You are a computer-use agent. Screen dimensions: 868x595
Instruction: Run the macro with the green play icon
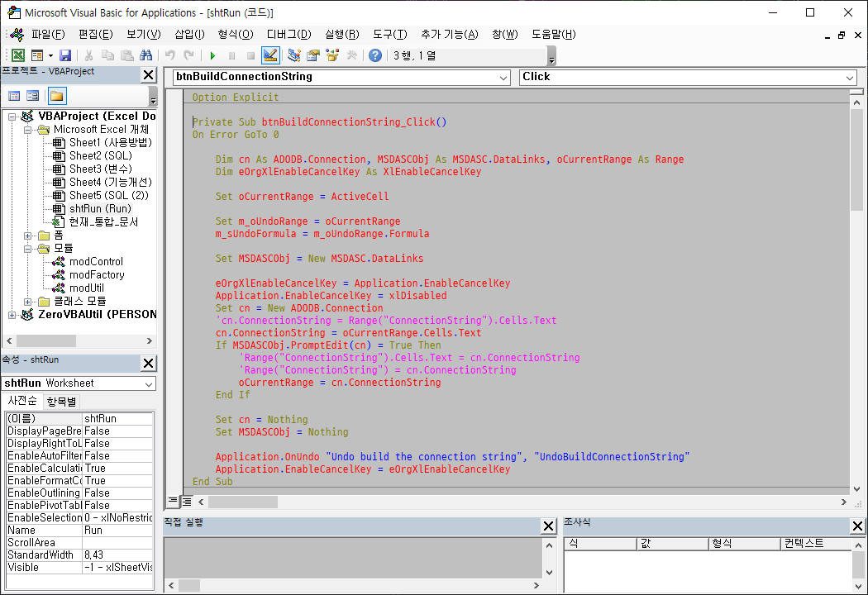(x=212, y=55)
